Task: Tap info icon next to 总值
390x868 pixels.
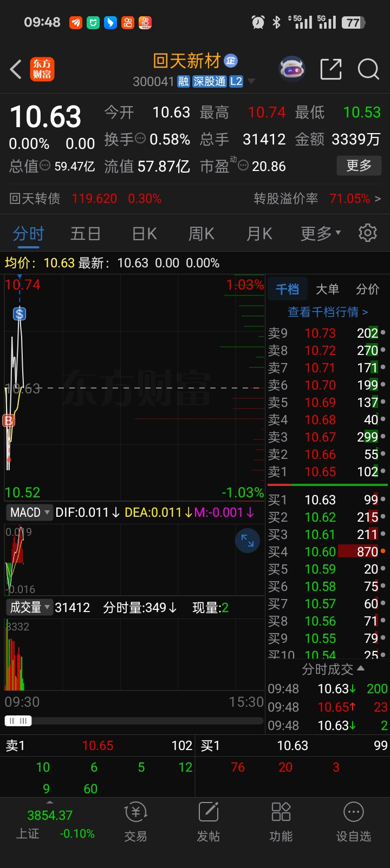Action: [x=45, y=166]
